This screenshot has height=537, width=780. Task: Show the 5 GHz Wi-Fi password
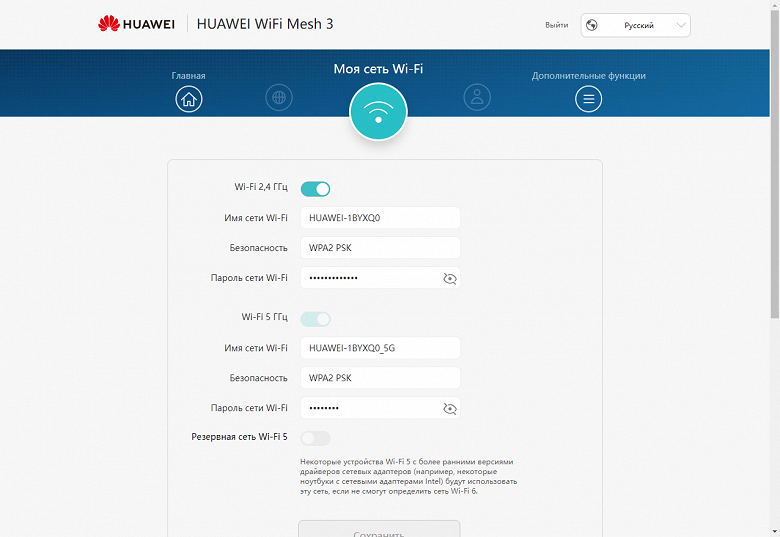[x=450, y=409]
